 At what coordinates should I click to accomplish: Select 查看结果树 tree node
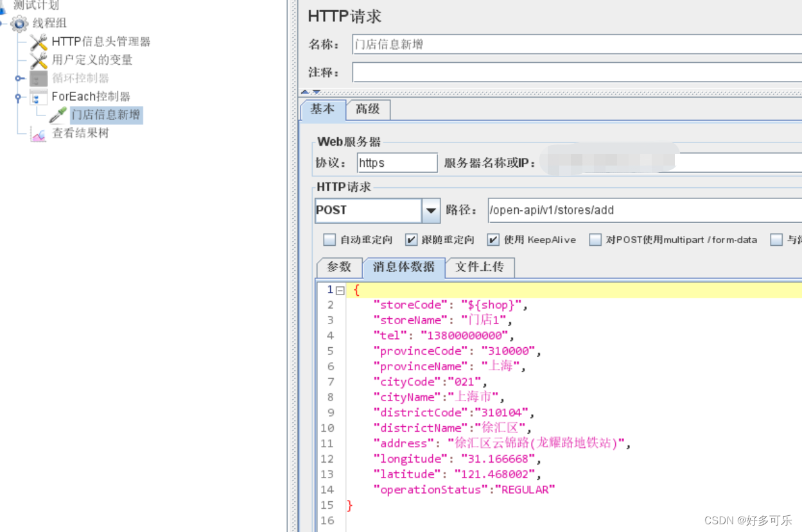[80, 133]
